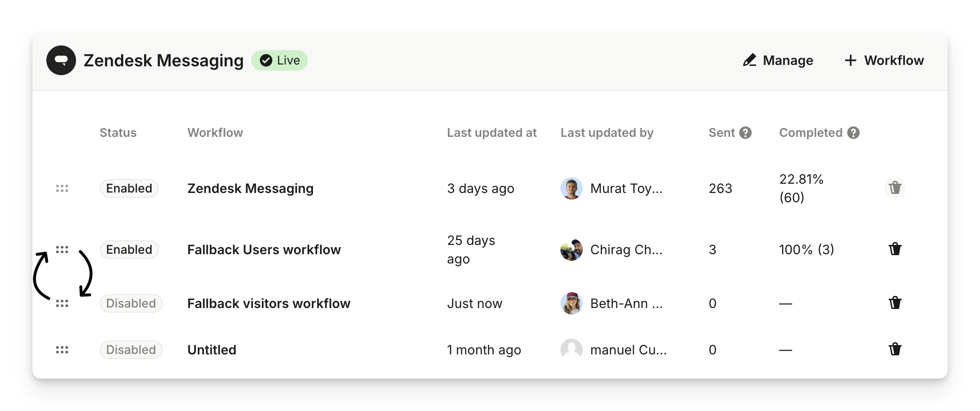The image size is (980, 411).
Task: Open the Fallback Users workflow link
Action: (264, 250)
